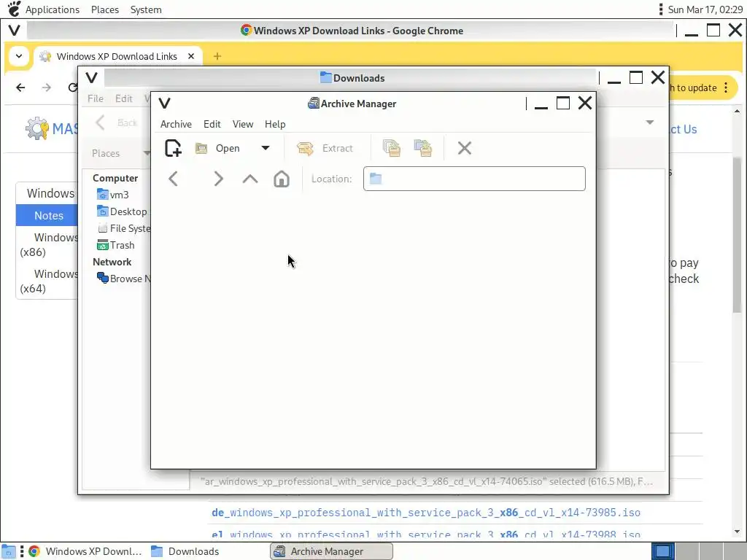The width and height of the screenshot is (747, 560).
Task: Open the el_windows_xp_professional x86 ISO link
Action: click(426, 534)
